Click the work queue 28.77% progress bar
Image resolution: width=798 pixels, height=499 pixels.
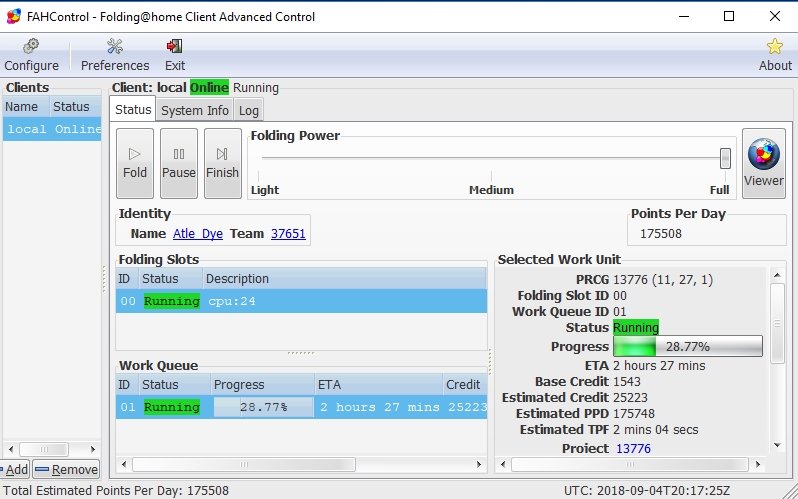coord(263,407)
